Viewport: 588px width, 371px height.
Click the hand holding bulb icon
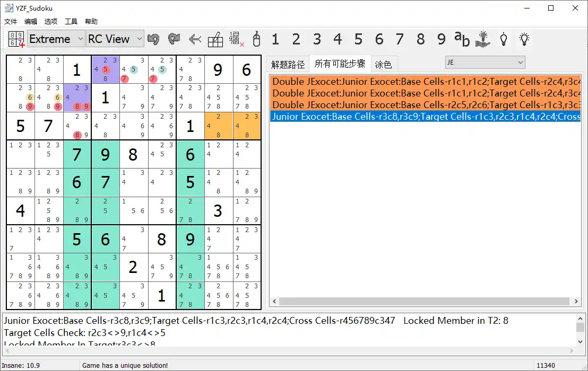click(x=483, y=39)
